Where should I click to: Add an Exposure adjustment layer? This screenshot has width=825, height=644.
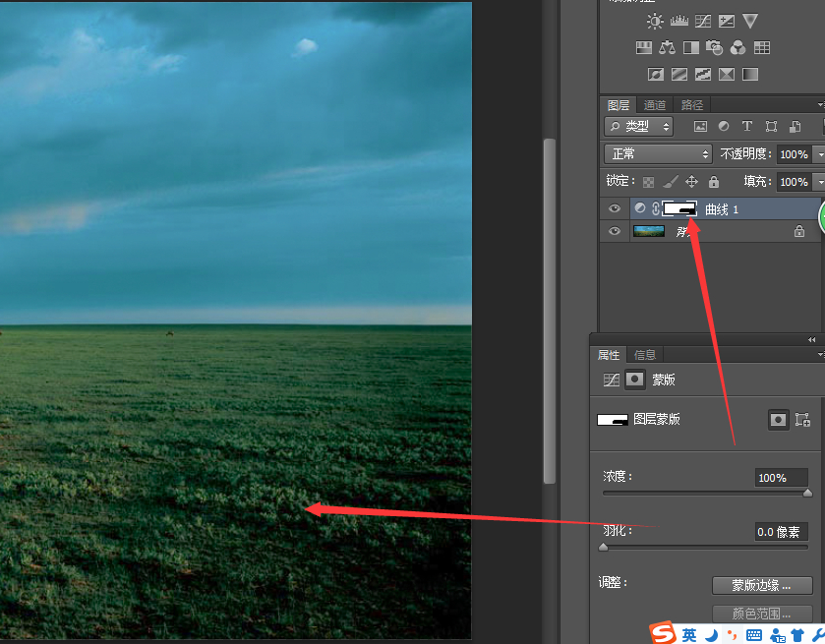coord(727,21)
